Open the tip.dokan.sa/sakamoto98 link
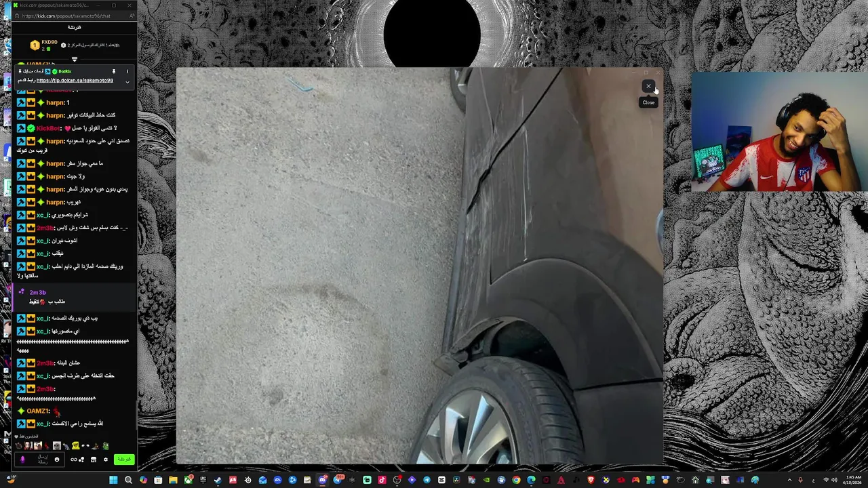The image size is (868, 488). 75,81
